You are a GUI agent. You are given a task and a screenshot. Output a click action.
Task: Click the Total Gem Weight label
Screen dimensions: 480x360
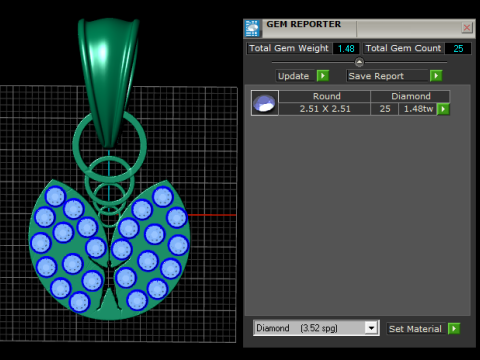289,48
